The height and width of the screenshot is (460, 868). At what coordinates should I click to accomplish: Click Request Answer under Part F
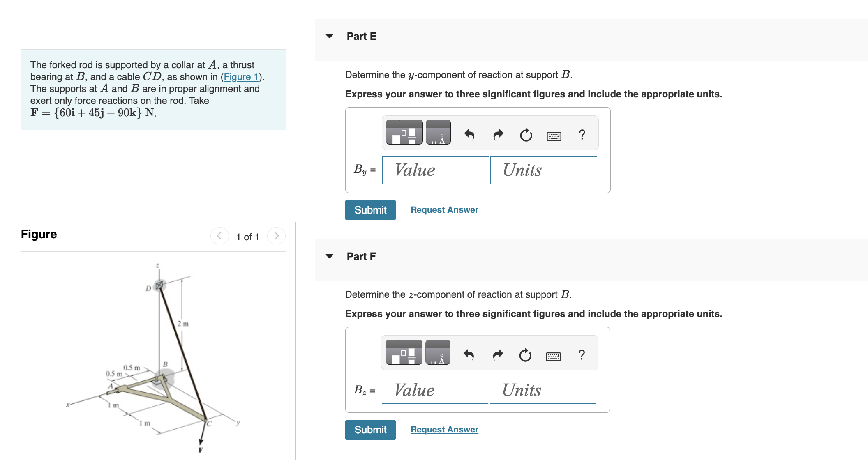[444, 429]
